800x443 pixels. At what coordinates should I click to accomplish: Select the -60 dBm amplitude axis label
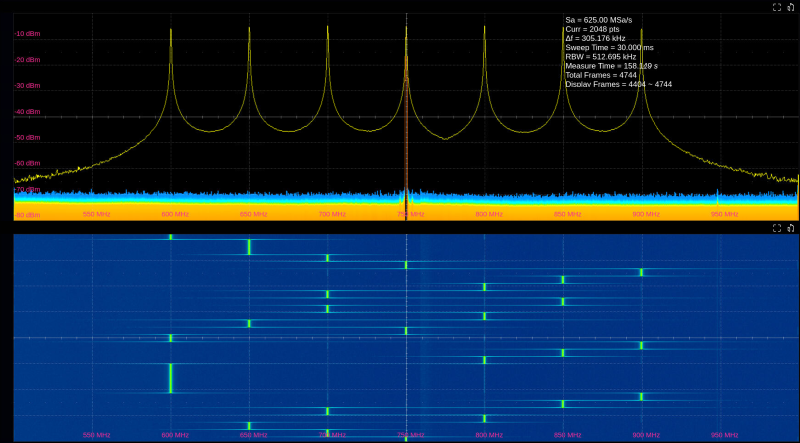pyautogui.click(x=27, y=163)
